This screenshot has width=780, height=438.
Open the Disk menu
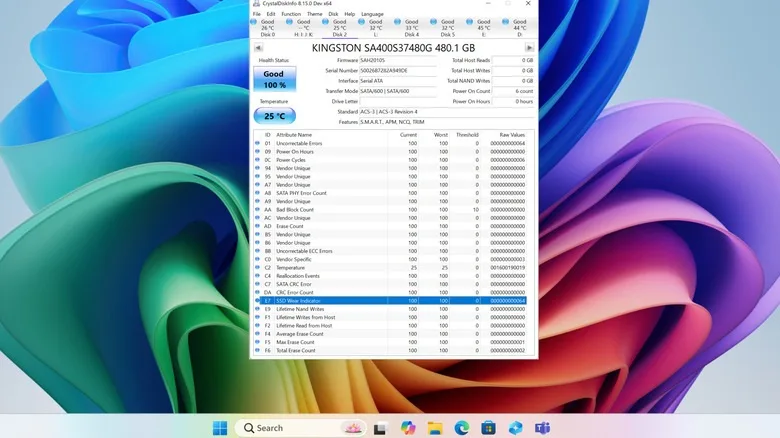coord(333,14)
